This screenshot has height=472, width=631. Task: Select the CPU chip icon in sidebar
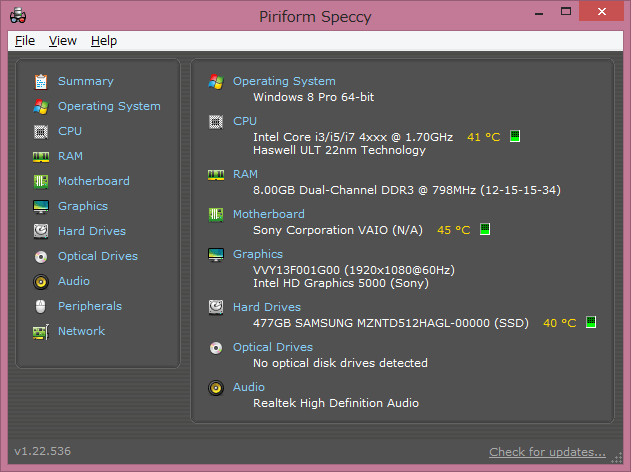coord(41,132)
